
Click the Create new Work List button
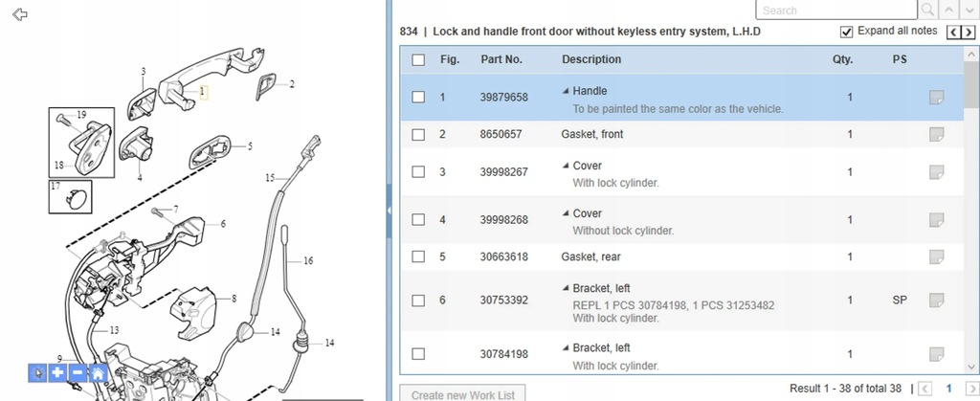click(x=463, y=394)
